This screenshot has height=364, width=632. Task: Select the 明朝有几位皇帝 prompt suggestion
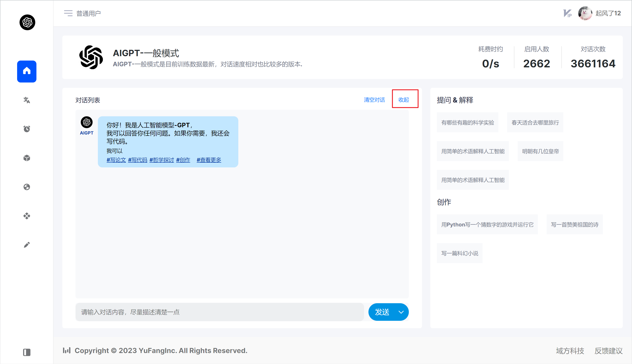pos(540,151)
